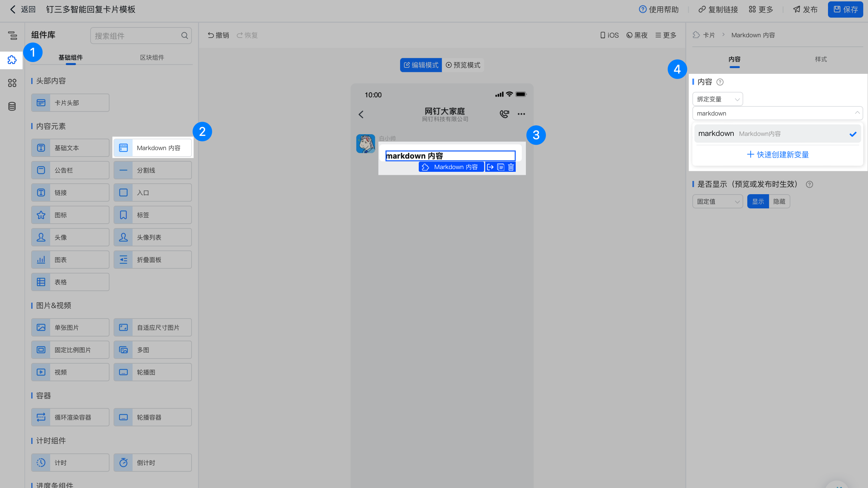Screen dimensions: 868x488
Task: Click the search magnifier in component search
Action: pyautogui.click(x=184, y=36)
